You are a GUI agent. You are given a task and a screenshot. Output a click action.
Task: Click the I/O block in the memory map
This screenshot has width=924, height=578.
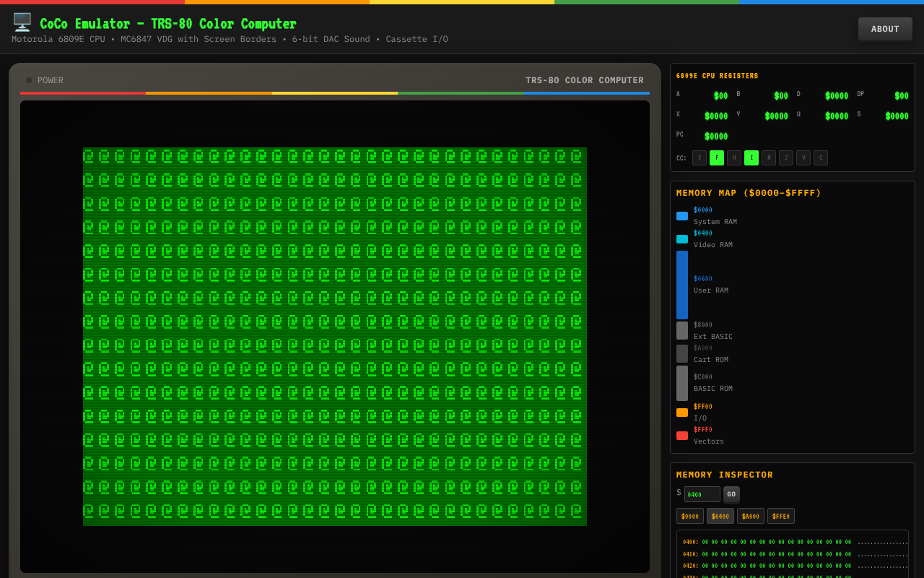(x=681, y=412)
